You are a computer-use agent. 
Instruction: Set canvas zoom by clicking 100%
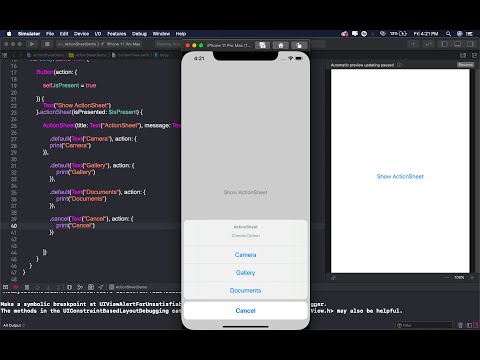[459, 277]
